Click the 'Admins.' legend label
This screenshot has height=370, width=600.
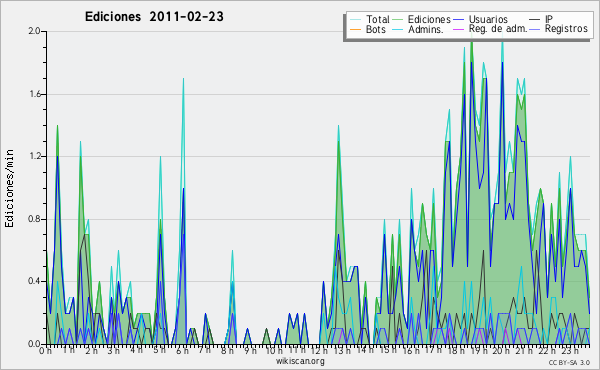426,29
